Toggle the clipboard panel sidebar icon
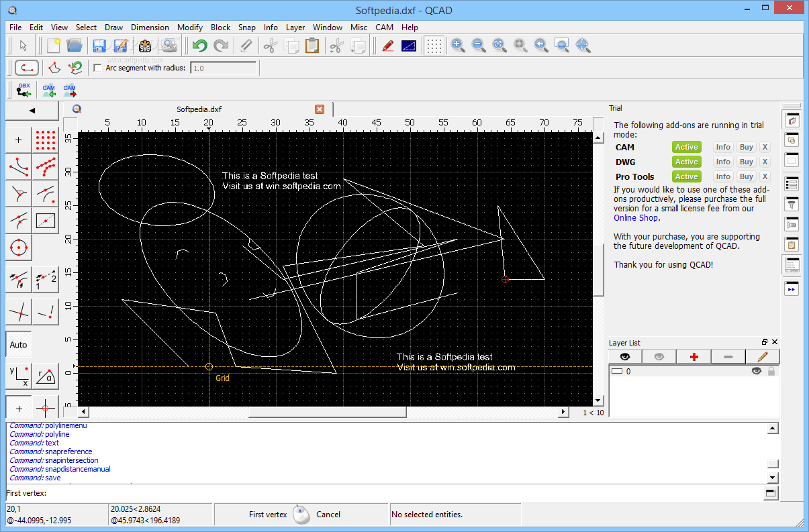The image size is (809, 532). 792,244
